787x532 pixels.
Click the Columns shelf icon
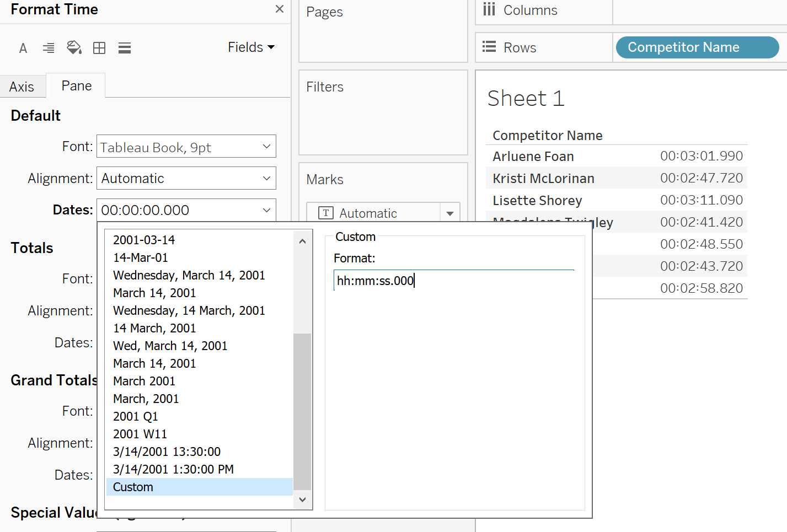(489, 9)
